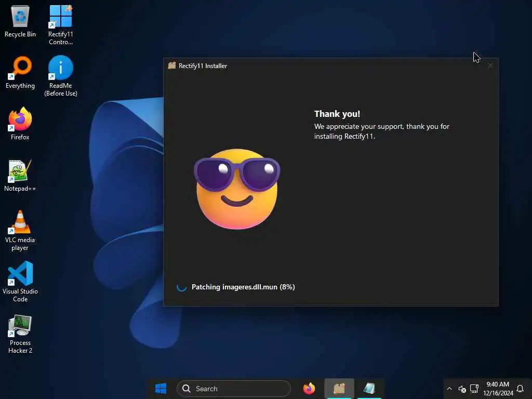Open the ReadMe (Before Use) shortcut
The width and height of the screenshot is (532, 399).
60,76
